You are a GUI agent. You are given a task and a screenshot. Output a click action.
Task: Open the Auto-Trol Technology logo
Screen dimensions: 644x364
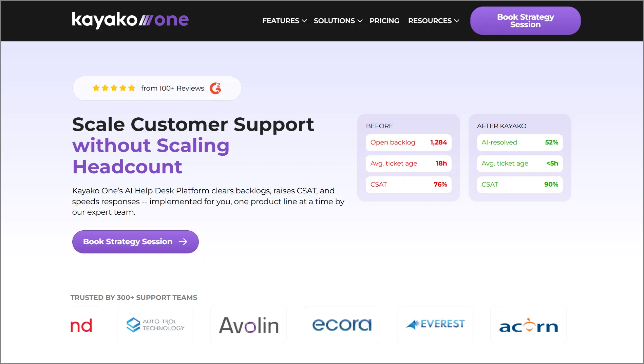[x=155, y=325]
